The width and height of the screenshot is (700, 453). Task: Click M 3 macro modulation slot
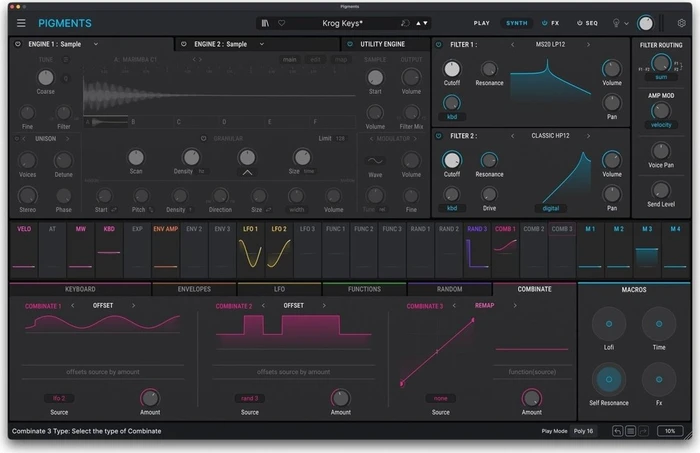pyautogui.click(x=647, y=249)
